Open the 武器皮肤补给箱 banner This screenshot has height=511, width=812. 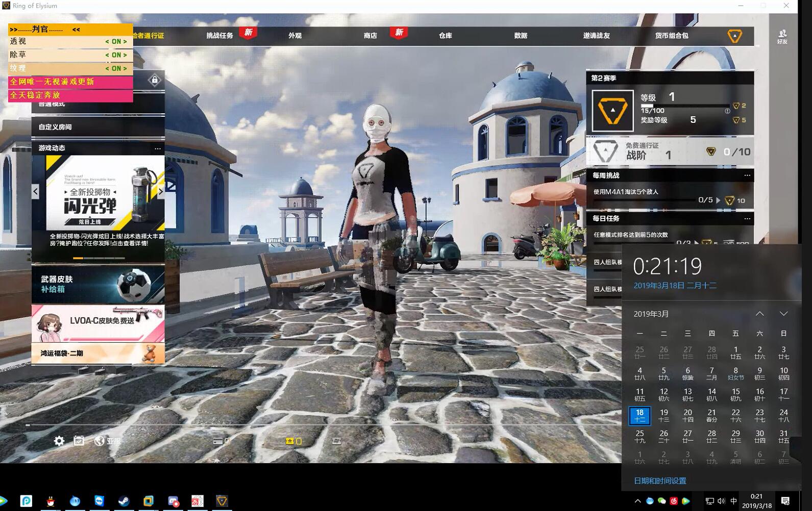98,284
